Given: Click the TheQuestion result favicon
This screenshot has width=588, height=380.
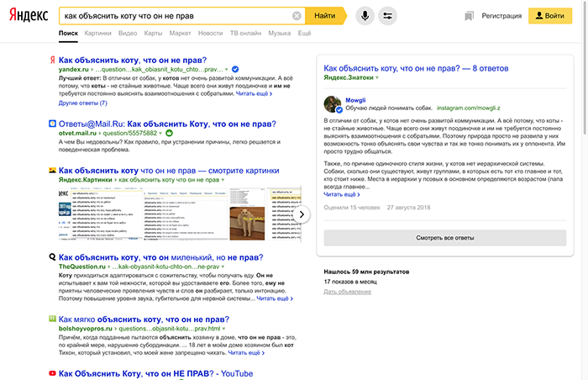Looking at the screenshot, I should (53, 256).
